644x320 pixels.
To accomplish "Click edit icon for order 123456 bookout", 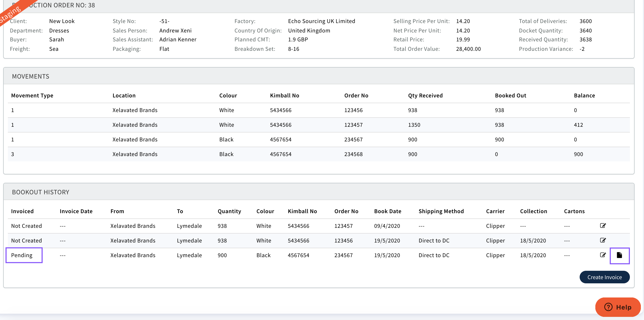I will coord(603,240).
